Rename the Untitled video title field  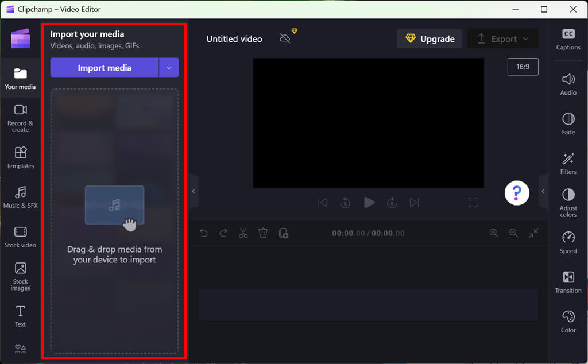[234, 39]
